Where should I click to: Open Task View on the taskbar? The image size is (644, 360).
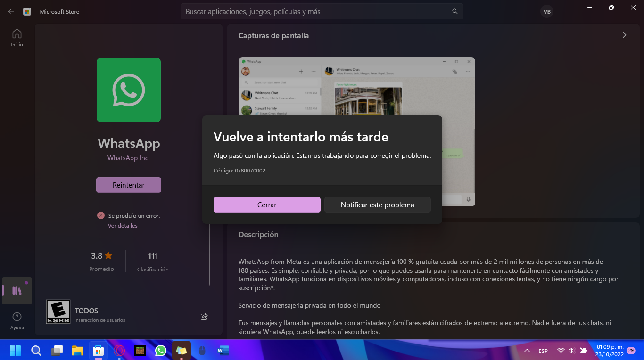[x=57, y=351]
